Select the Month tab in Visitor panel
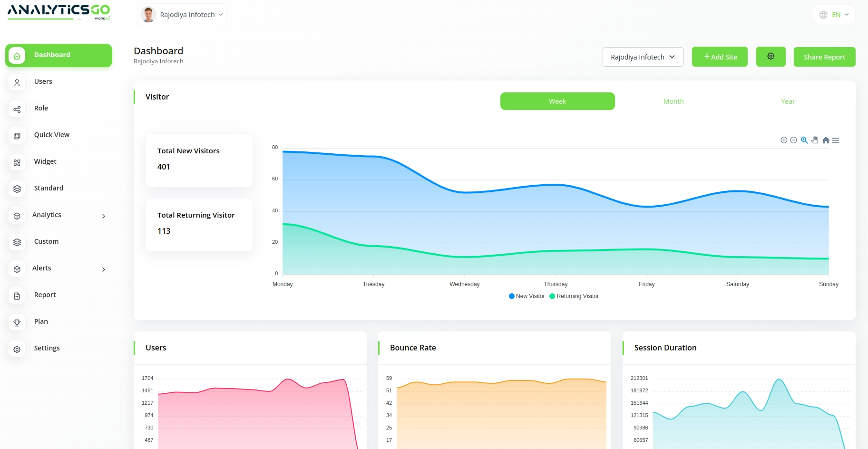Viewport: 868px width, 449px height. 673,101
